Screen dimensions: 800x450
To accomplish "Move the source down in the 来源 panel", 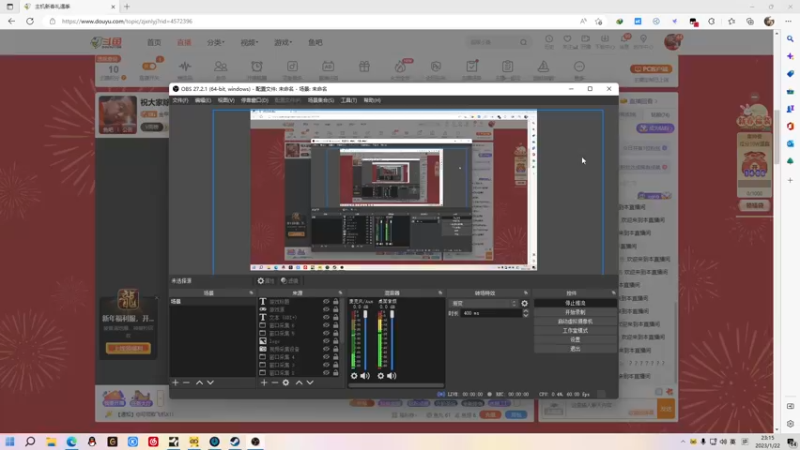I will [310, 382].
